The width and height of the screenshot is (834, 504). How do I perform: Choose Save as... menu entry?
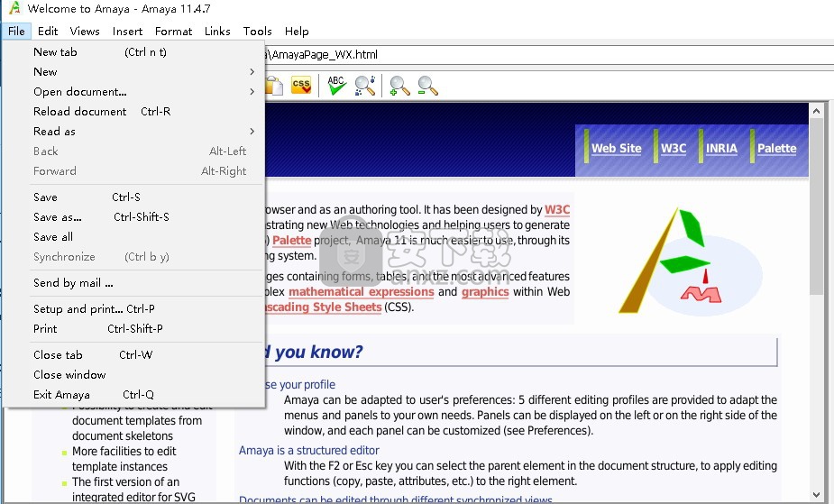(134, 217)
